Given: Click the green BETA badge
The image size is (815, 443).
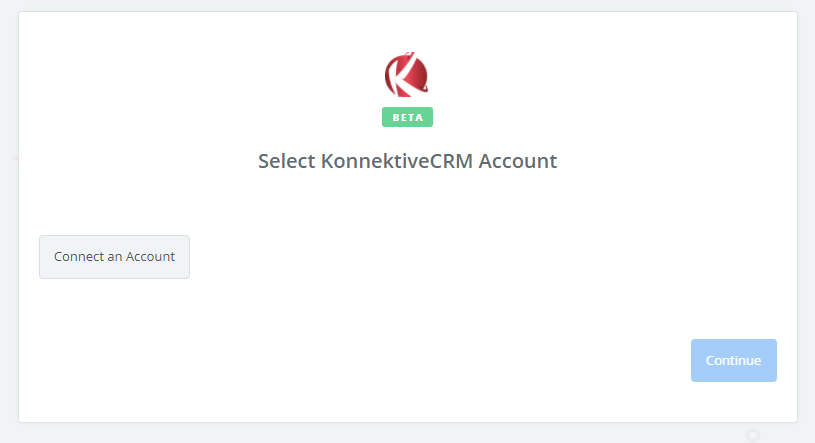Looking at the screenshot, I should pyautogui.click(x=408, y=117).
